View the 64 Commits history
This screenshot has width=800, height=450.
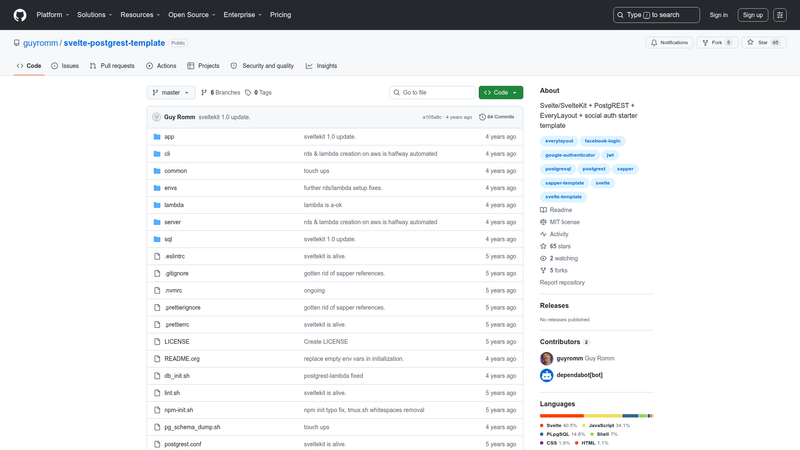coord(496,117)
